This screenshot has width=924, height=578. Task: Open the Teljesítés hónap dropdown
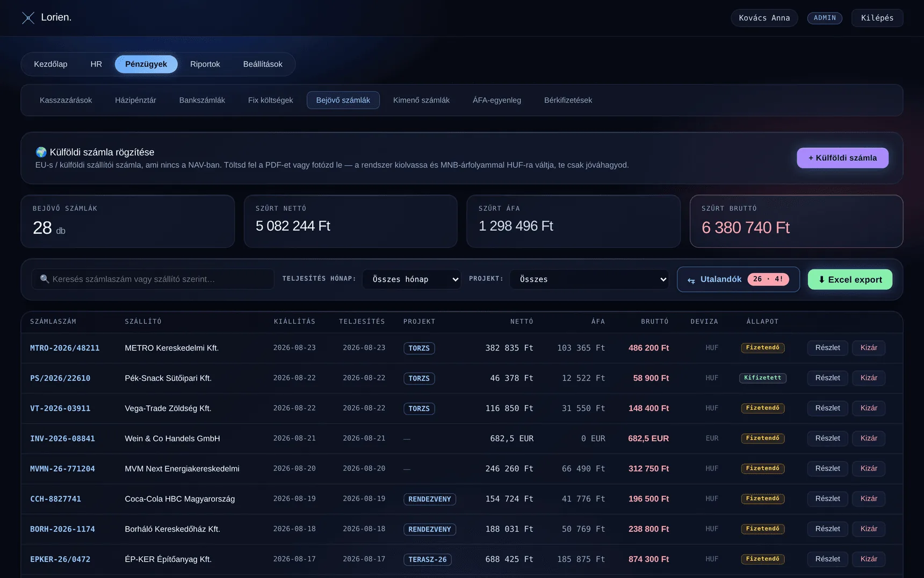click(x=412, y=279)
